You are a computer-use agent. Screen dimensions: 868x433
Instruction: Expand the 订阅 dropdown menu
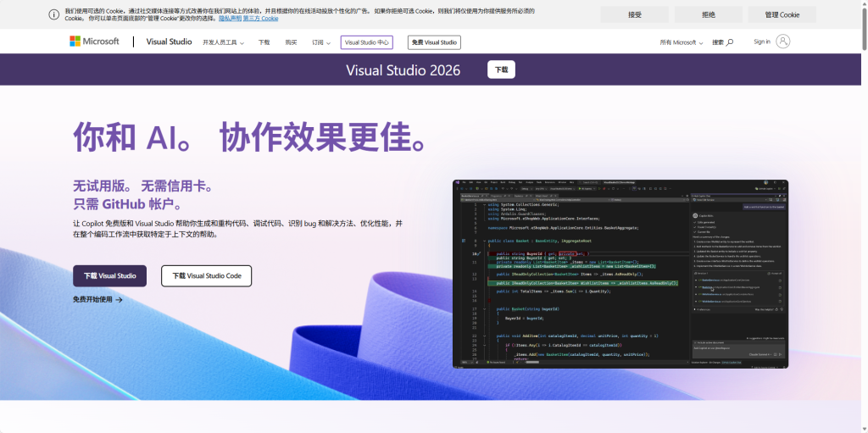click(320, 42)
